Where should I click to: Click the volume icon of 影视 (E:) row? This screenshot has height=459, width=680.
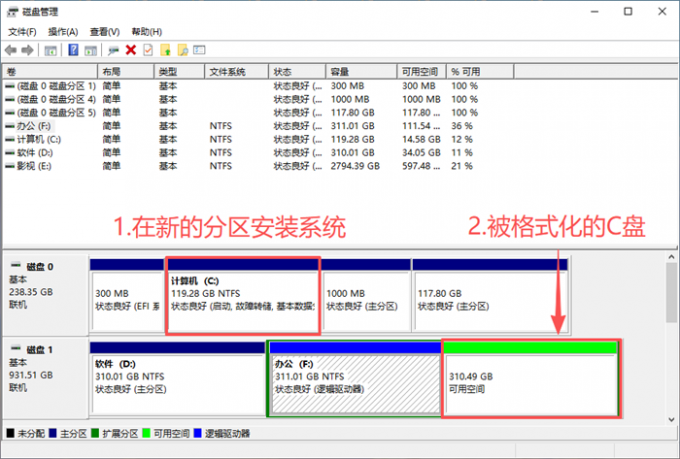[x=10, y=166]
